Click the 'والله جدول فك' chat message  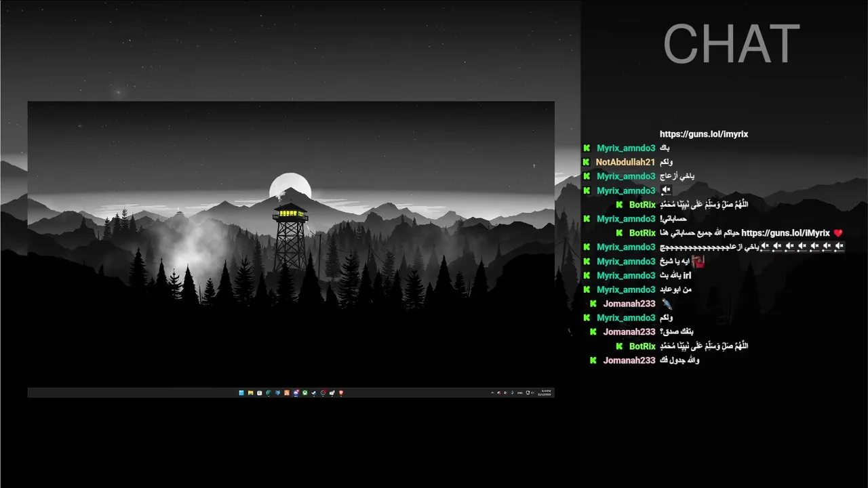tap(679, 361)
